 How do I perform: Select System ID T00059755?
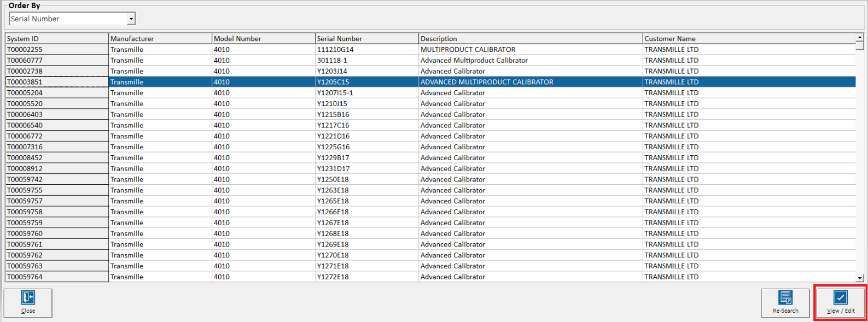click(57, 190)
